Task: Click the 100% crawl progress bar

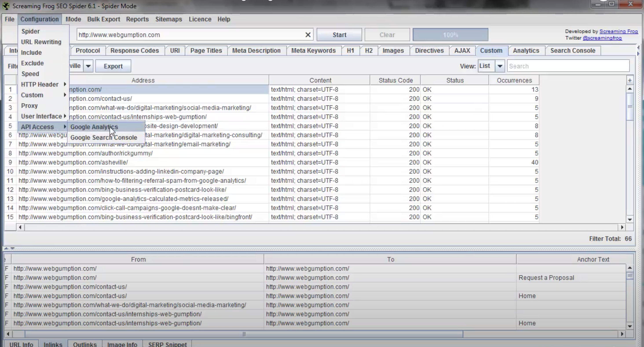Action: tap(450, 35)
